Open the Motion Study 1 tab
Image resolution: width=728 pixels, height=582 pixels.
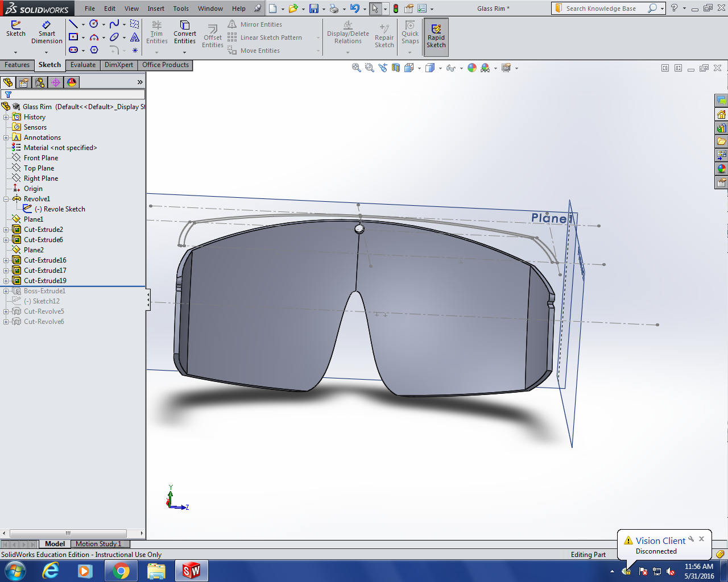98,544
